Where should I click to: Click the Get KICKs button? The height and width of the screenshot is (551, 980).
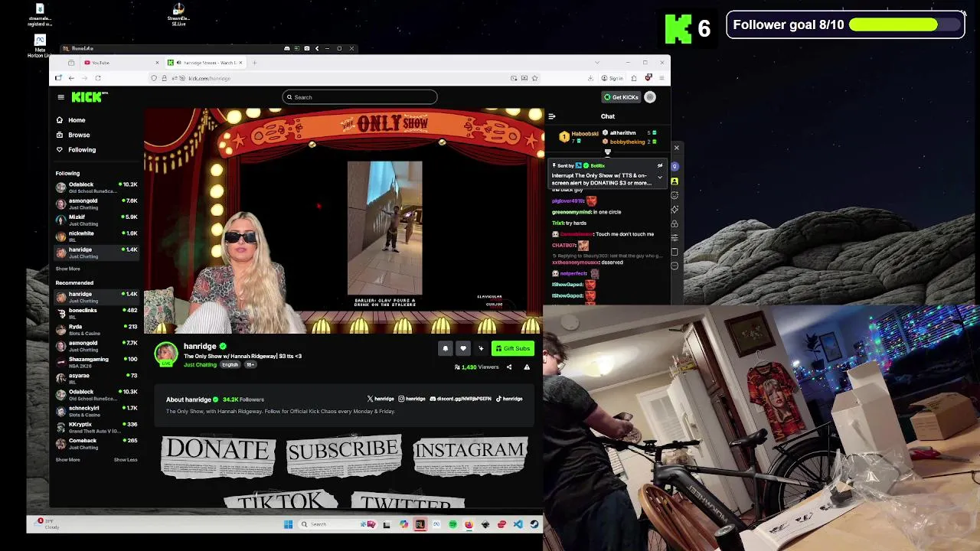(x=621, y=97)
